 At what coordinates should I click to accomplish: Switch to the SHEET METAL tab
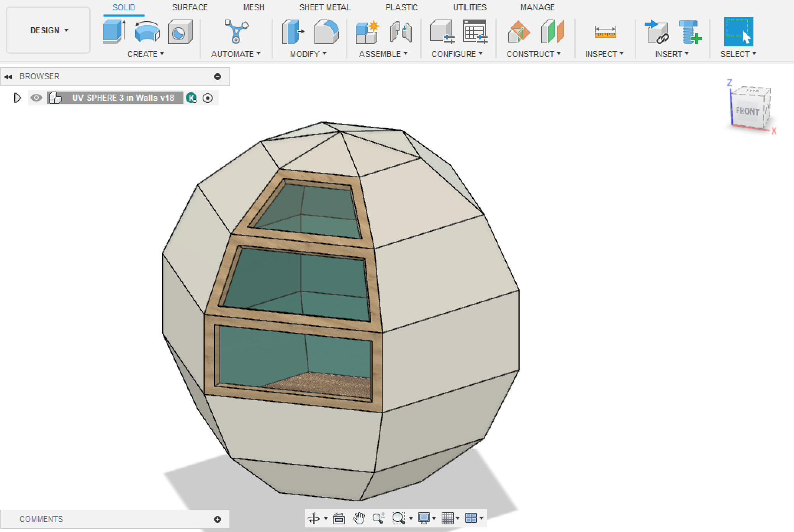[325, 8]
